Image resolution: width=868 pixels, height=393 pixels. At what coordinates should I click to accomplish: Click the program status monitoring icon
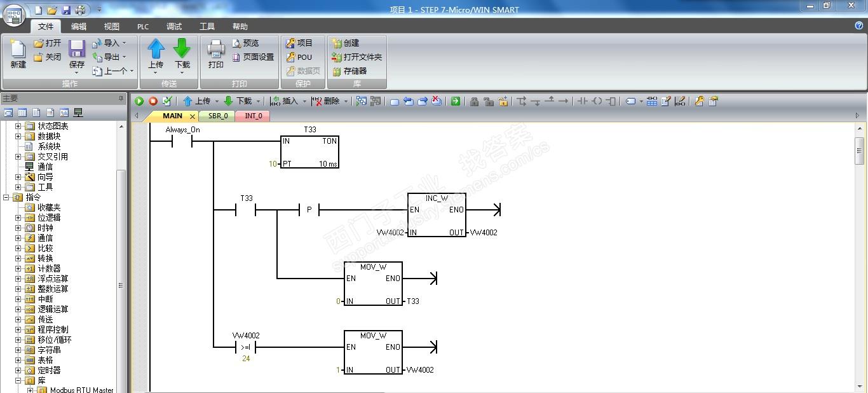(362, 101)
